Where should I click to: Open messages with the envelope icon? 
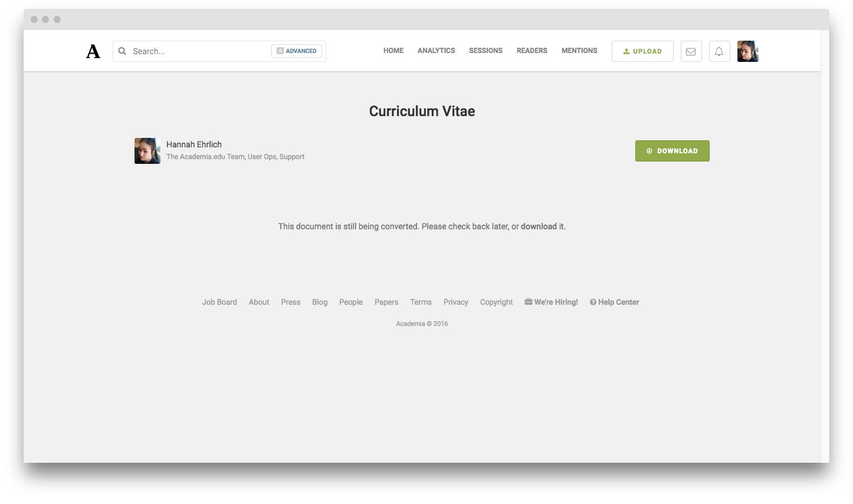(x=691, y=51)
